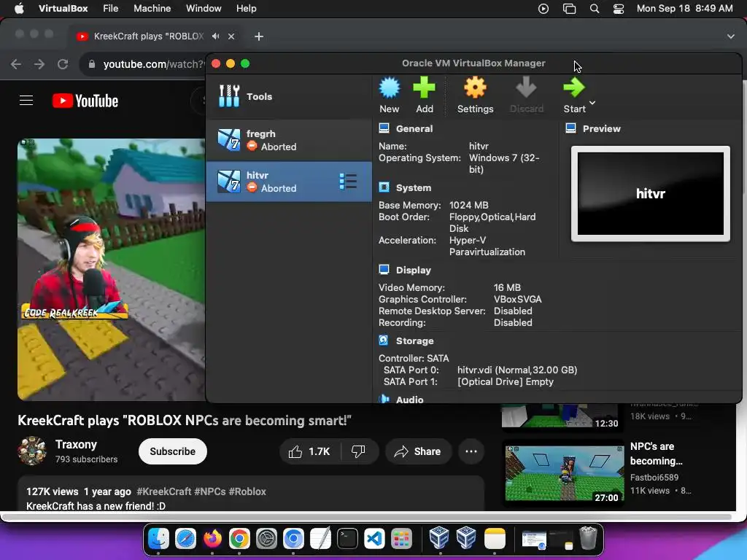
Task: Open the Traxony channel name link
Action: point(76,444)
